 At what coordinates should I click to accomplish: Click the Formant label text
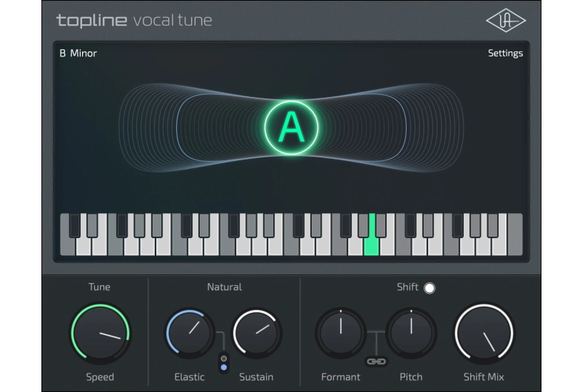(x=340, y=377)
